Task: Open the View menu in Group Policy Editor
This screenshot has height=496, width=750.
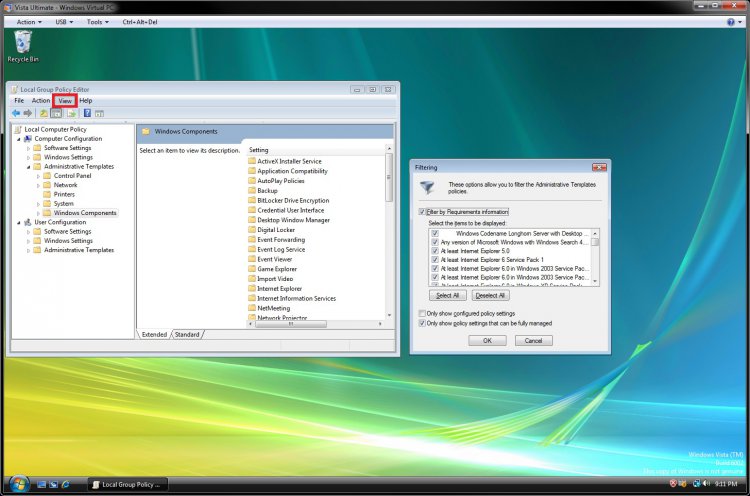Action: pyautogui.click(x=65, y=101)
